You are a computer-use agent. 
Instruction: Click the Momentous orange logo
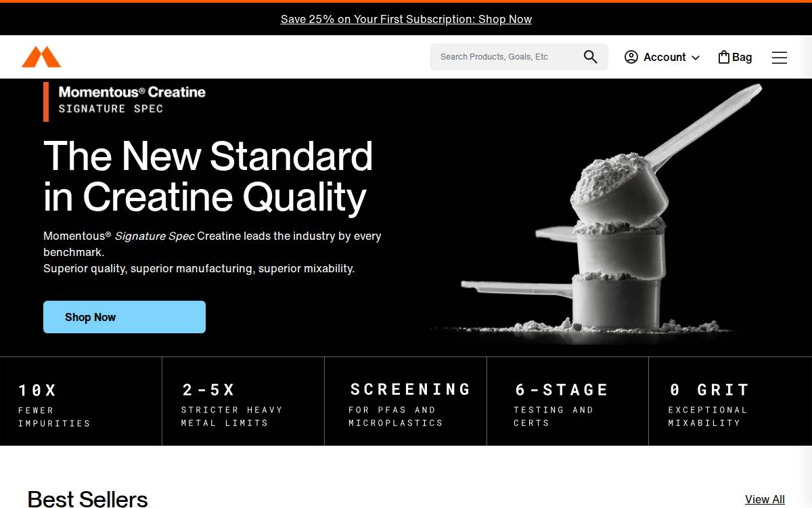pyautogui.click(x=41, y=57)
